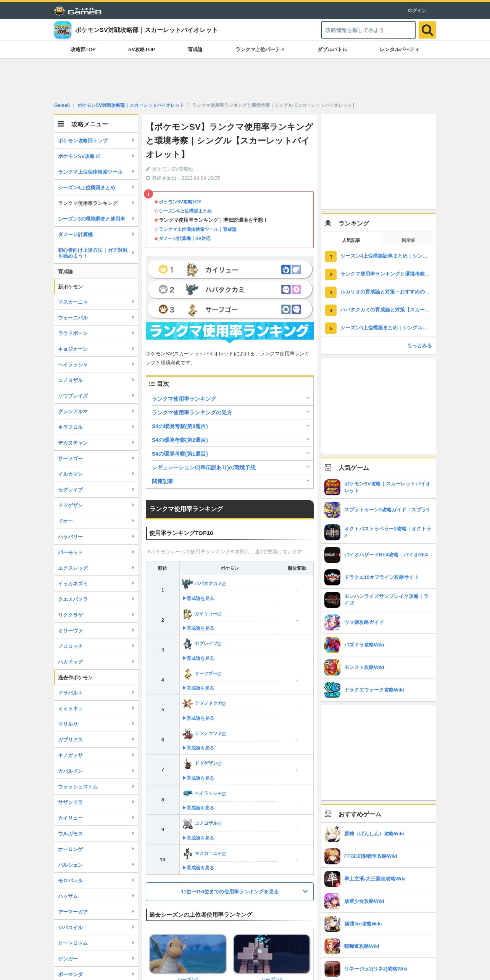Click the Game8 logo in header
Screen dimensions: 490x980
click(x=78, y=11)
